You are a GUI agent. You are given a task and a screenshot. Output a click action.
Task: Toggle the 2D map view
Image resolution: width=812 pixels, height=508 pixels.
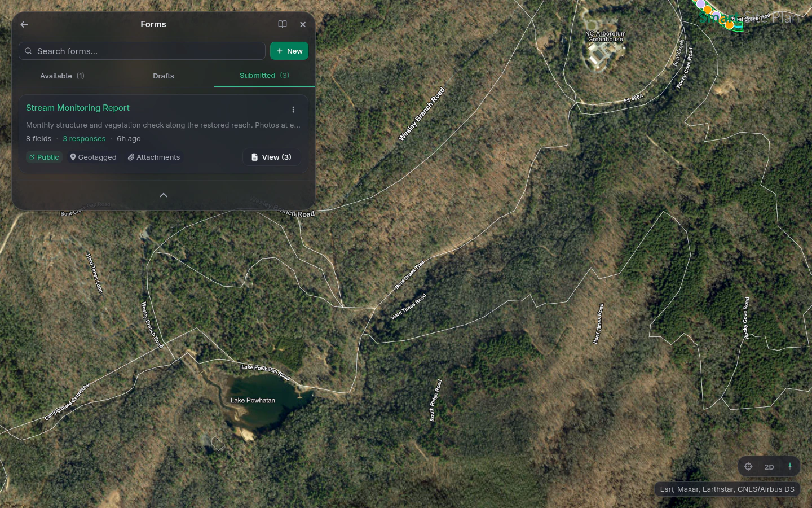point(769,467)
